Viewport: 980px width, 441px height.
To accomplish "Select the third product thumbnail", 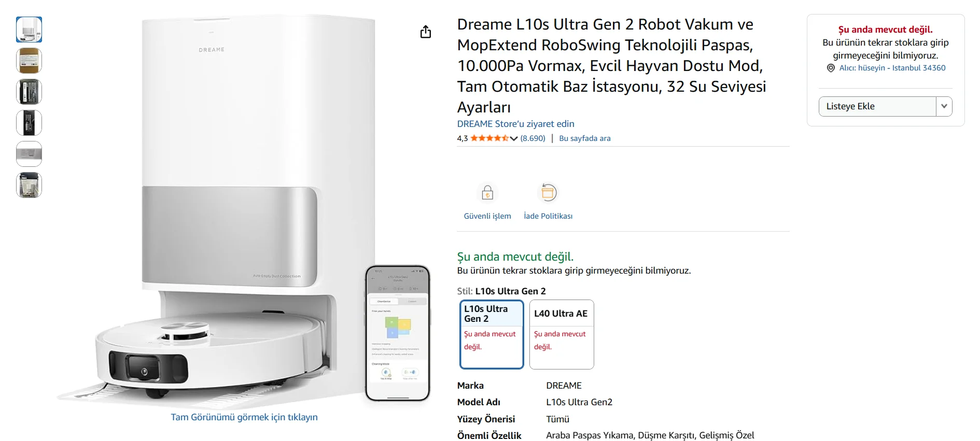I will click(29, 92).
